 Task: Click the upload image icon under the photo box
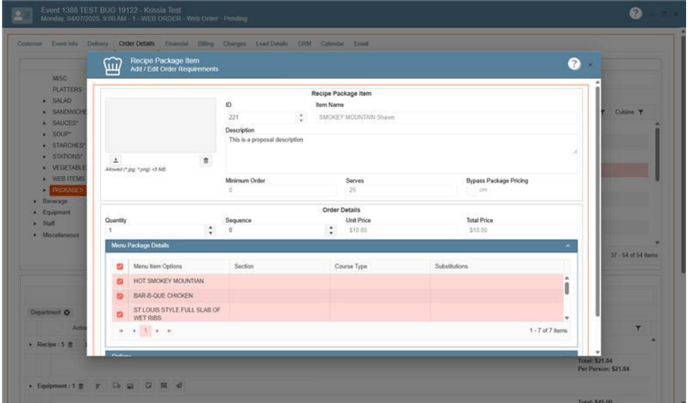pos(116,160)
